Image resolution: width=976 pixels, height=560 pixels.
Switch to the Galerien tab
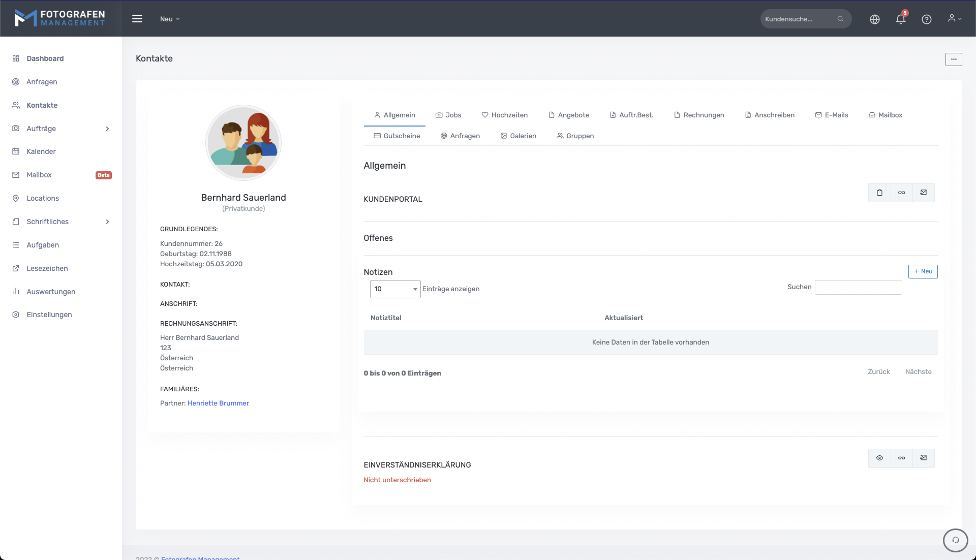(x=518, y=136)
